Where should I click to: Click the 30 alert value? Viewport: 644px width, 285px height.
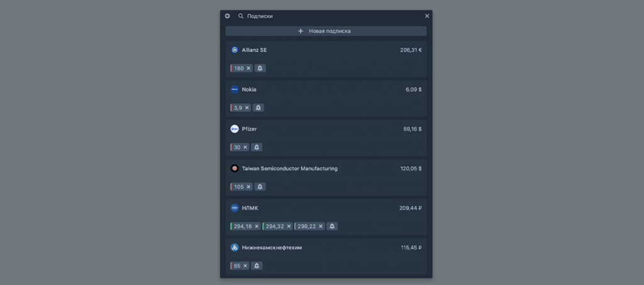pos(237,147)
